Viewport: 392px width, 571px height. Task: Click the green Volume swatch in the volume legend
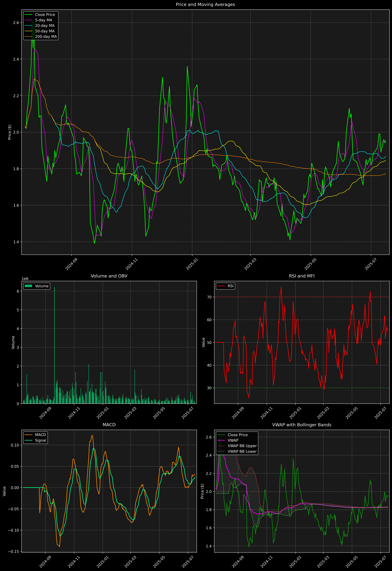pos(29,286)
